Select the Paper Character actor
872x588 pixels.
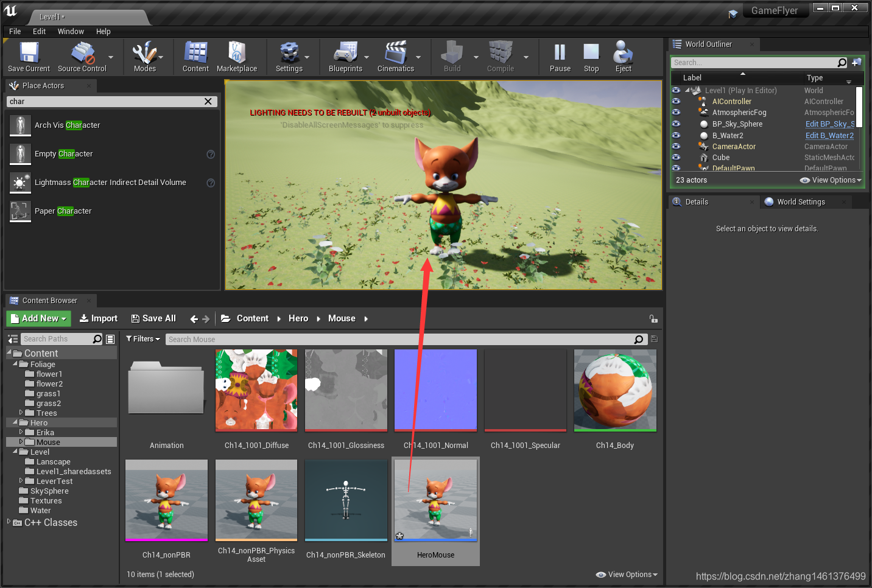click(x=113, y=211)
